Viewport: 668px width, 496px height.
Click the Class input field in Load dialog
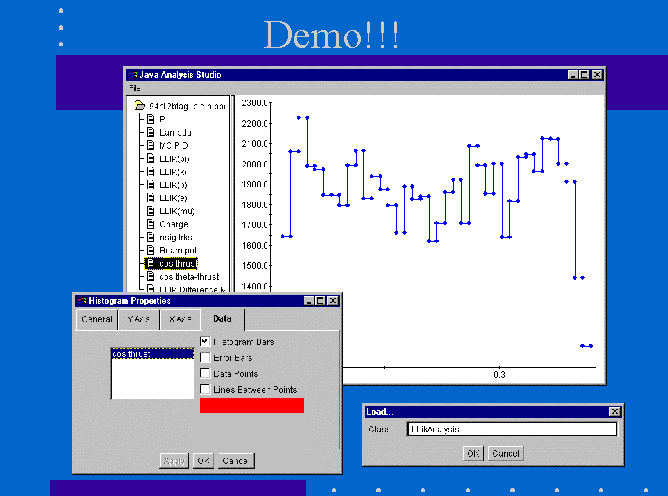(511, 429)
